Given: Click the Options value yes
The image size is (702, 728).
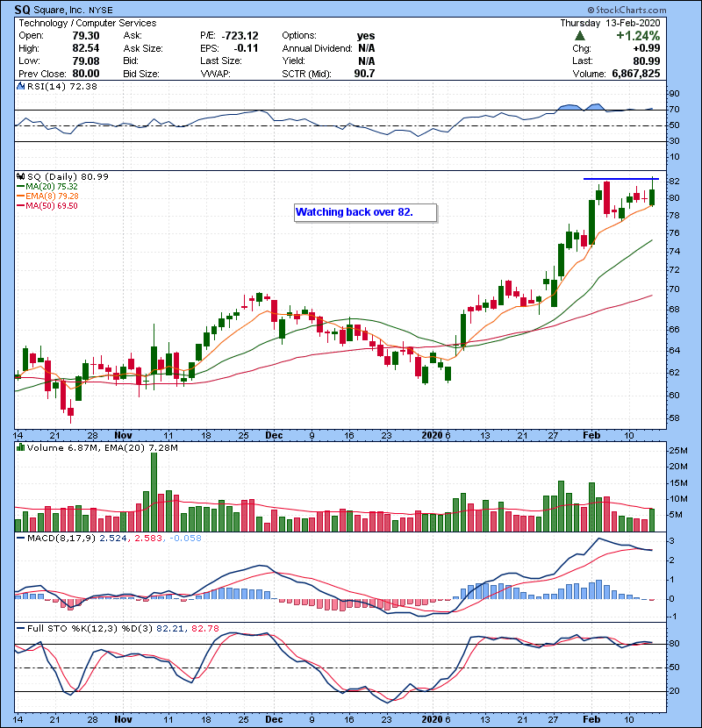Looking at the screenshot, I should [x=366, y=36].
